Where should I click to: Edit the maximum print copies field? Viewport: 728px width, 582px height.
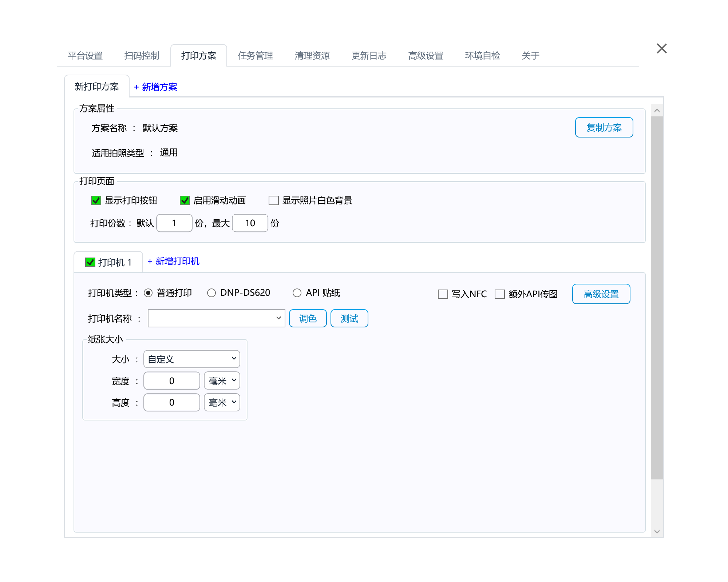point(250,223)
